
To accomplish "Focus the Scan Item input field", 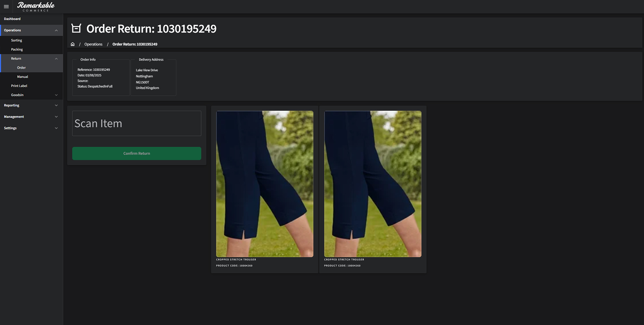I will click(x=136, y=123).
